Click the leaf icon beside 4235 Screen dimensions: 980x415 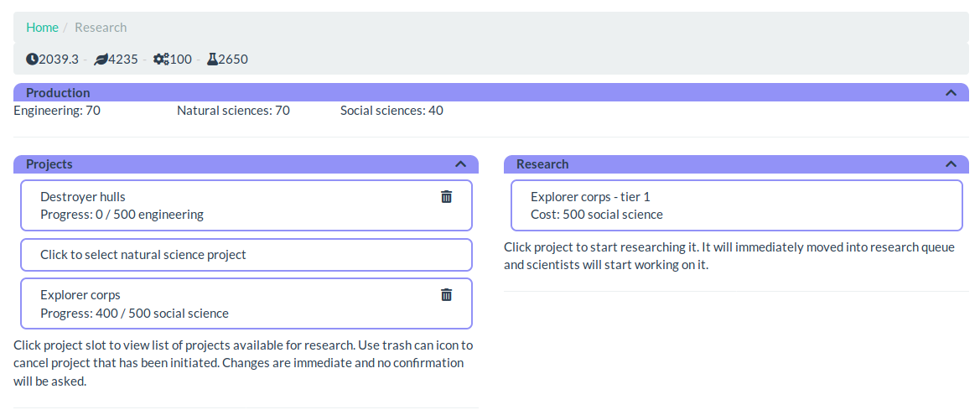pyautogui.click(x=101, y=60)
